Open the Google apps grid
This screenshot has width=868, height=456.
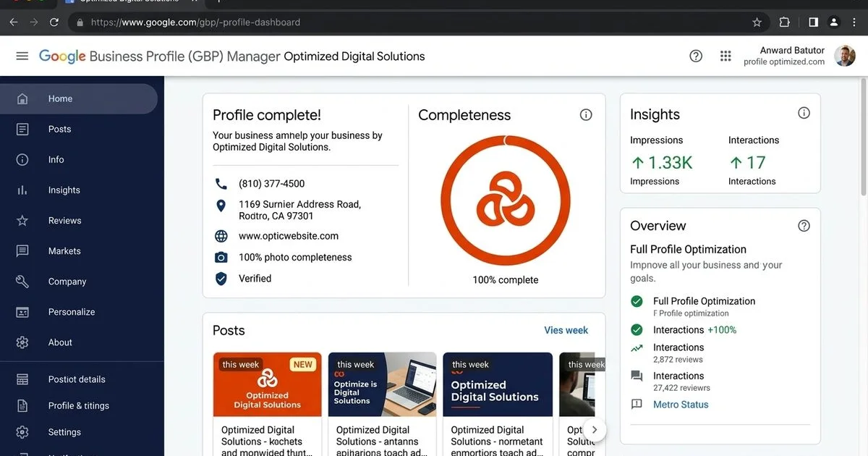(726, 56)
